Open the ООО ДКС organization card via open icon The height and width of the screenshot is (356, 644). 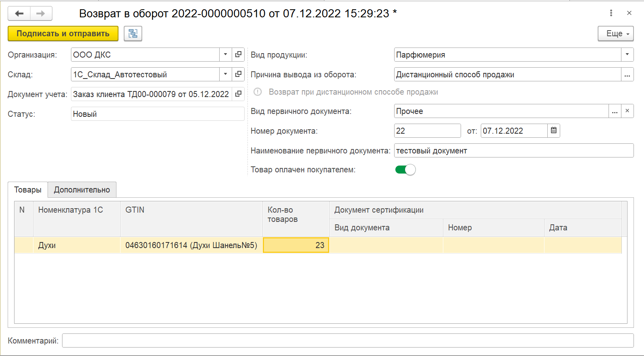[238, 54]
